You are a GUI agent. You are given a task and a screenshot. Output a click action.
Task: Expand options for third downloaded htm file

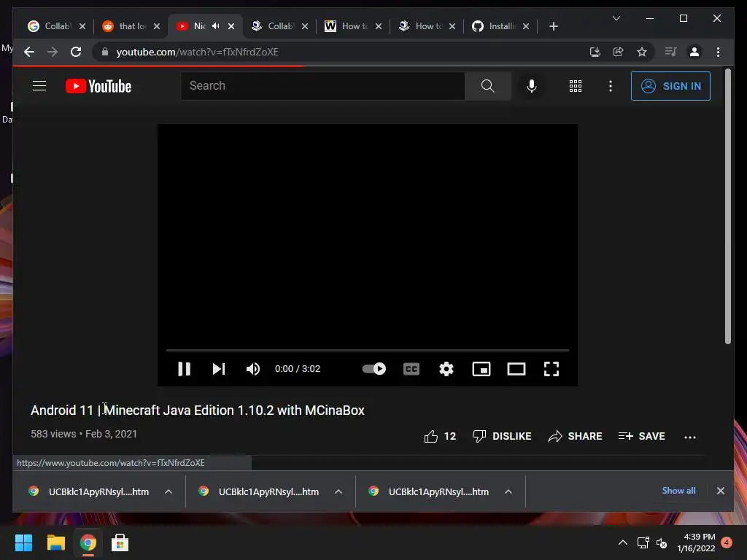point(508,491)
